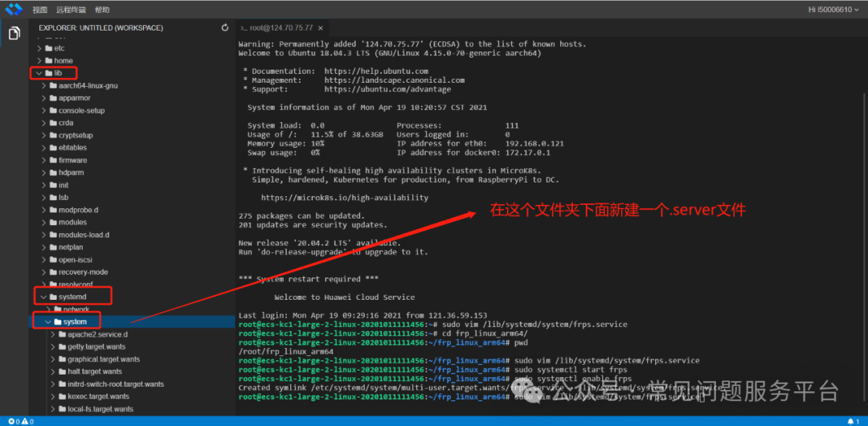Click the folder icon beside lsb

tap(54, 198)
